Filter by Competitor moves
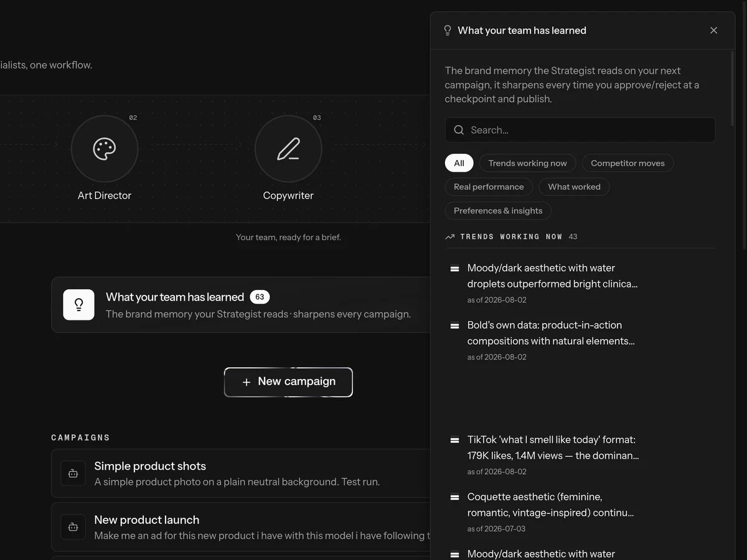The image size is (747, 560). (627, 163)
